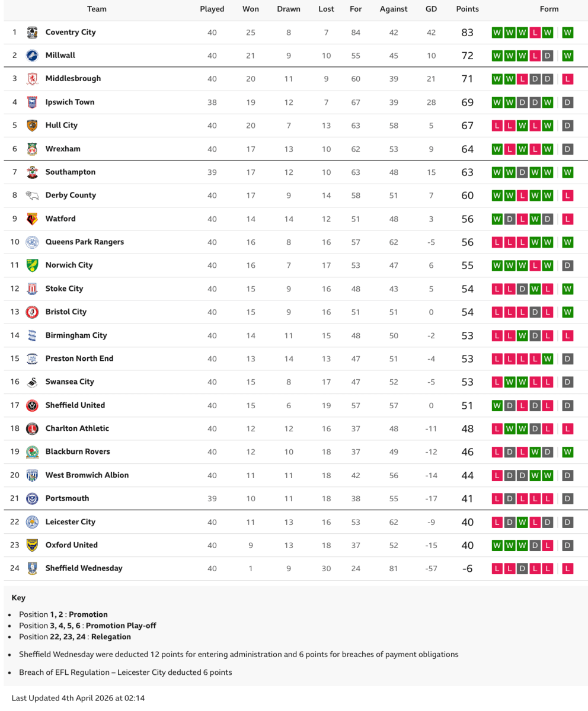The image size is (588, 711).
Task: Click the Millwall club badge
Action: pos(33,56)
